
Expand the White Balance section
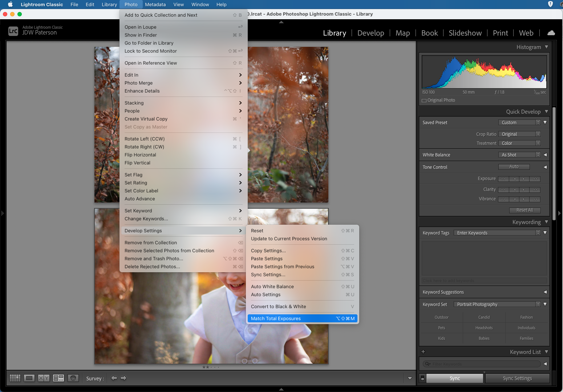tap(545, 155)
